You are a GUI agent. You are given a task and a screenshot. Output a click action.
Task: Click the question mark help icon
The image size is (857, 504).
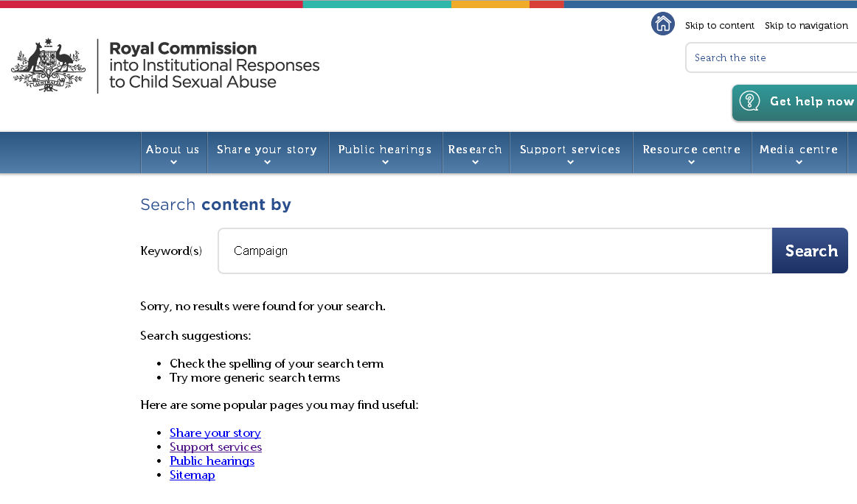[x=749, y=101]
